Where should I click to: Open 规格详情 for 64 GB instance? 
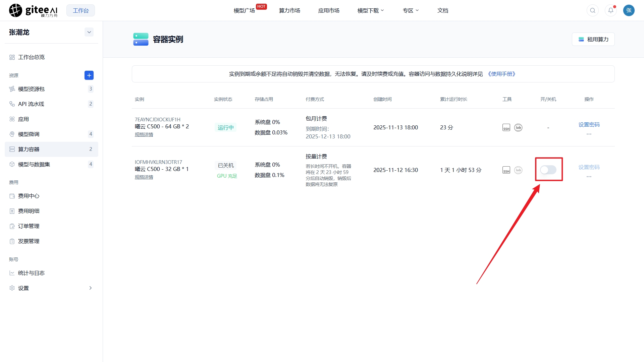point(144,135)
